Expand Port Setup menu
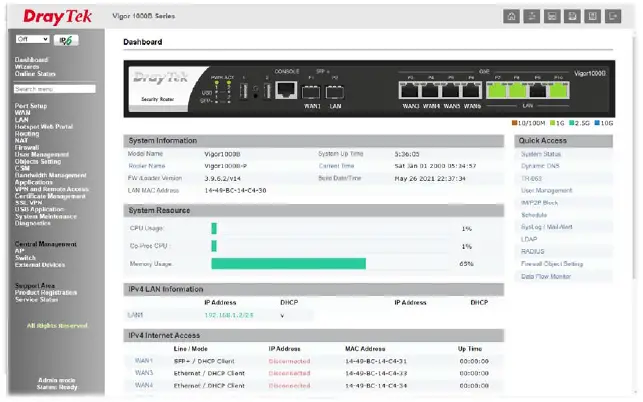Image resolution: width=643 pixels, height=402 pixels. coord(31,106)
